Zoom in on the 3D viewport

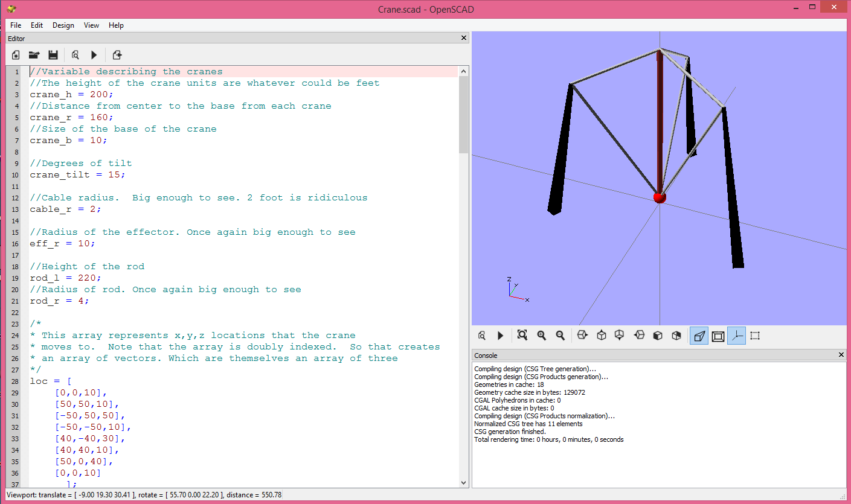click(x=541, y=335)
